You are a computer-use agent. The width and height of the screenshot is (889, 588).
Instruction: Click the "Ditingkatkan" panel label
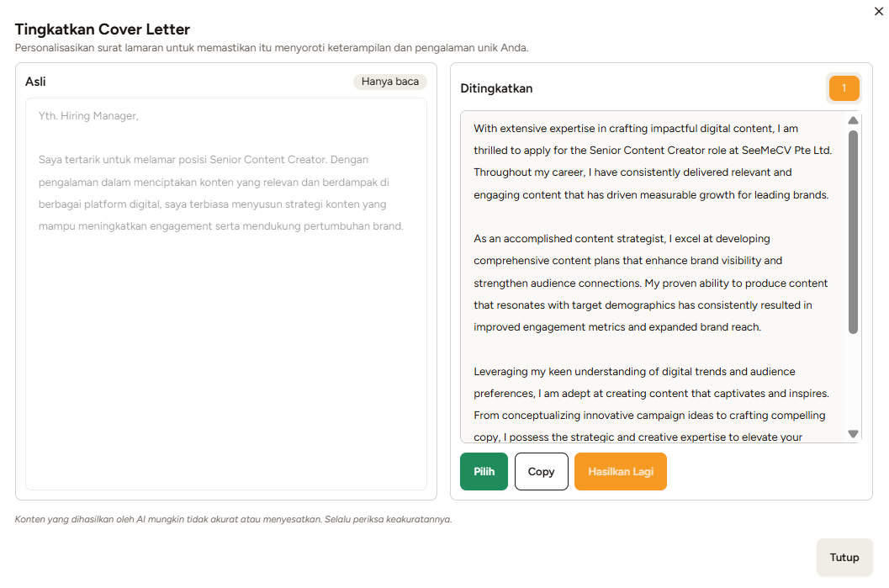coord(496,88)
